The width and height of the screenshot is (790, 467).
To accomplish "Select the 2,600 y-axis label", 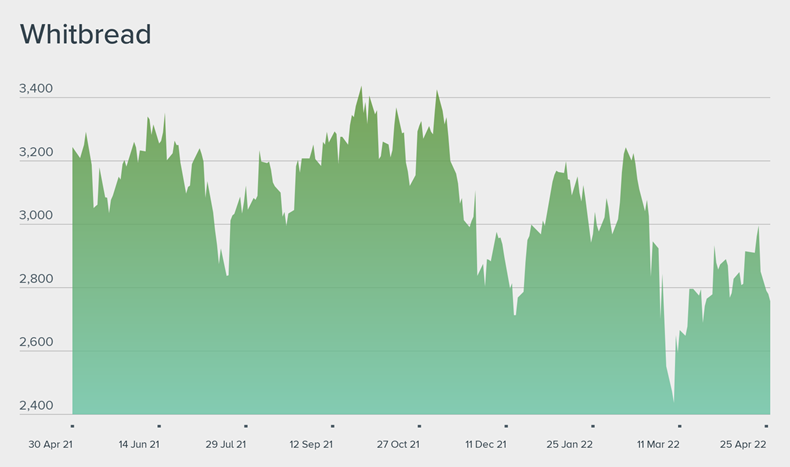I will (36, 342).
